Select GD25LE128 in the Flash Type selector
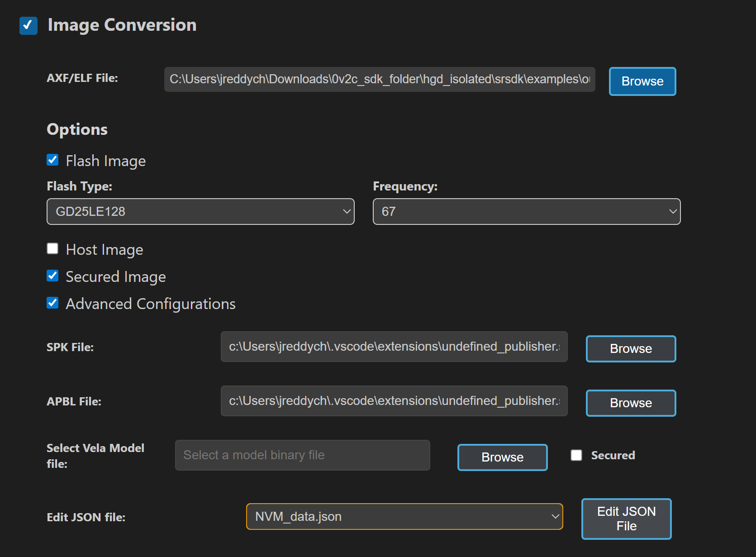756x557 pixels. point(200,211)
